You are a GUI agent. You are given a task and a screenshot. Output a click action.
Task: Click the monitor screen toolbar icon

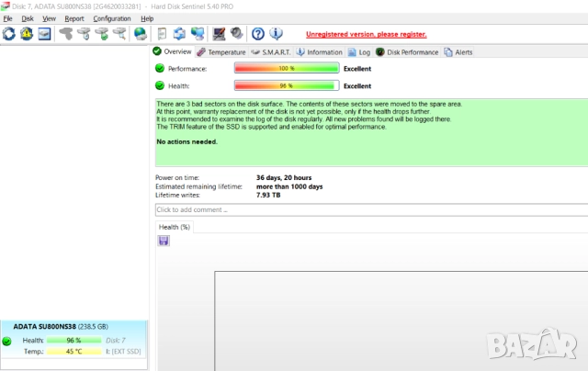(220, 34)
